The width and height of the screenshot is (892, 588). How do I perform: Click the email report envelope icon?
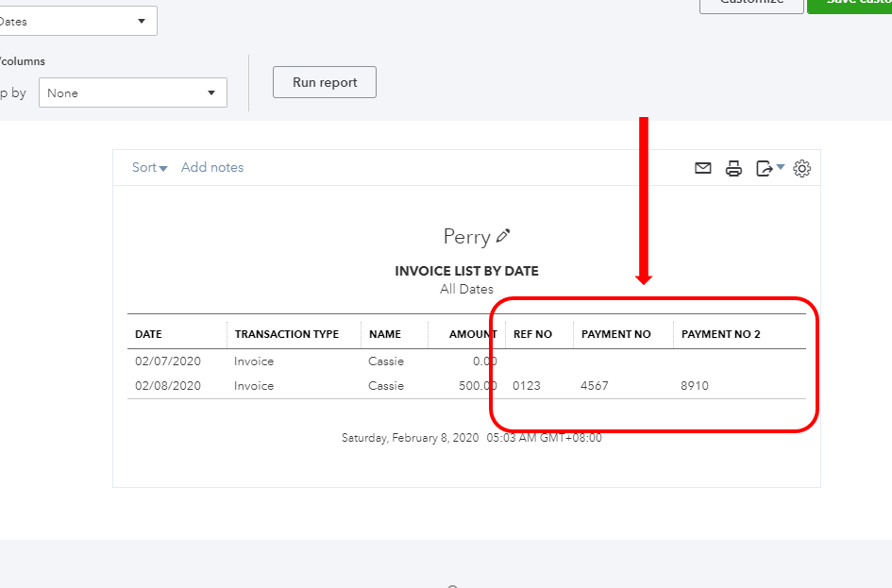coord(702,169)
